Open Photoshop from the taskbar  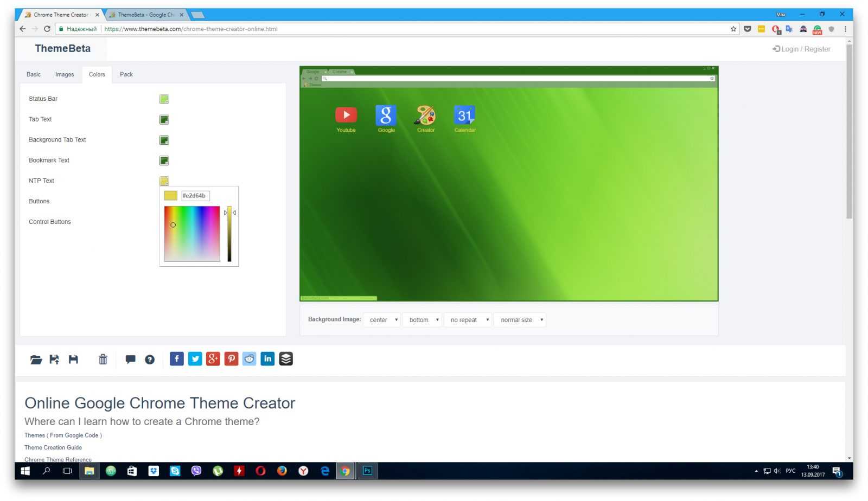pos(367,471)
